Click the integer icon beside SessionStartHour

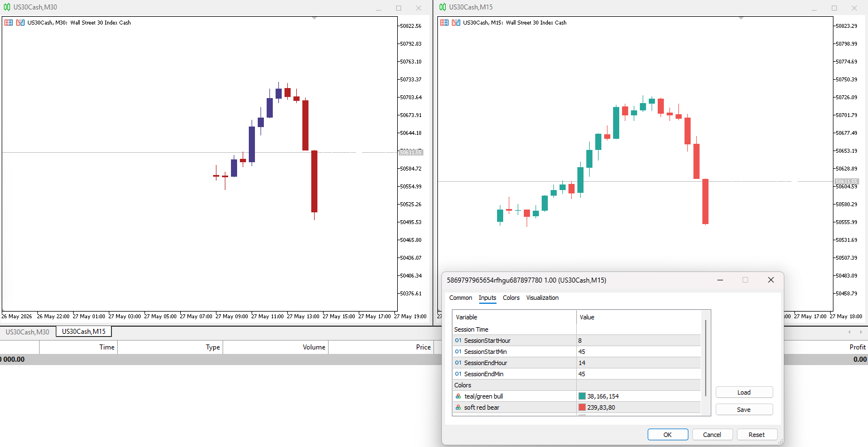(458, 341)
